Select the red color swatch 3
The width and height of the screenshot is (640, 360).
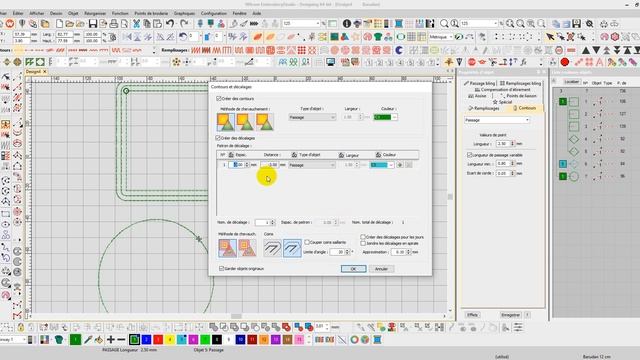[158, 340]
